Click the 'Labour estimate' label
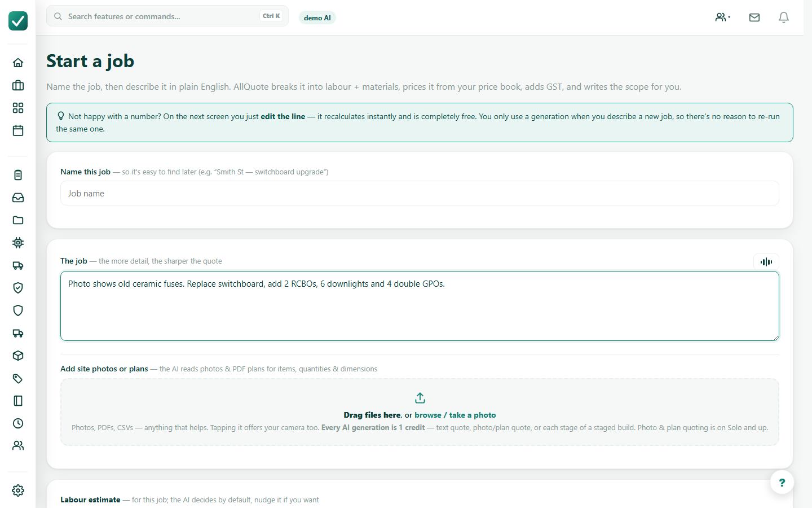Viewport: 812px width, 508px height. [x=90, y=500]
